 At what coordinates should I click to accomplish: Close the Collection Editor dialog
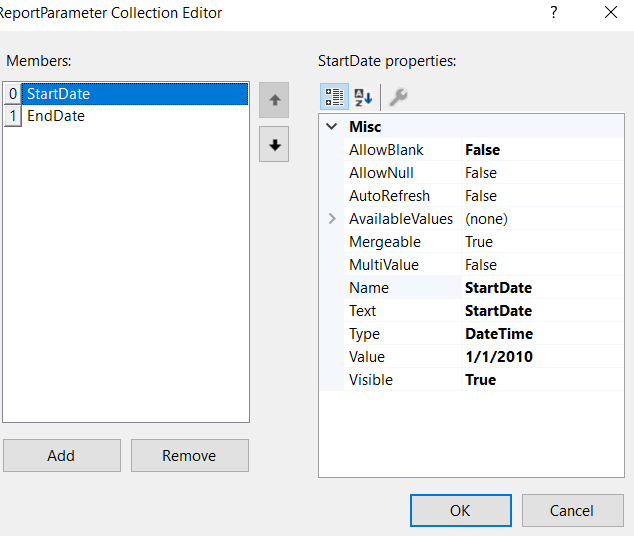coord(611,13)
